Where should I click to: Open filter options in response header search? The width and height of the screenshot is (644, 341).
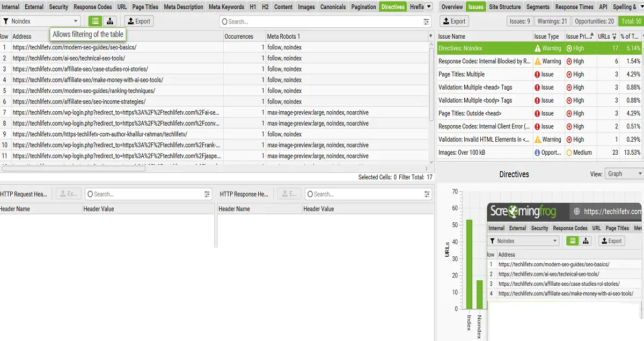coord(427,194)
